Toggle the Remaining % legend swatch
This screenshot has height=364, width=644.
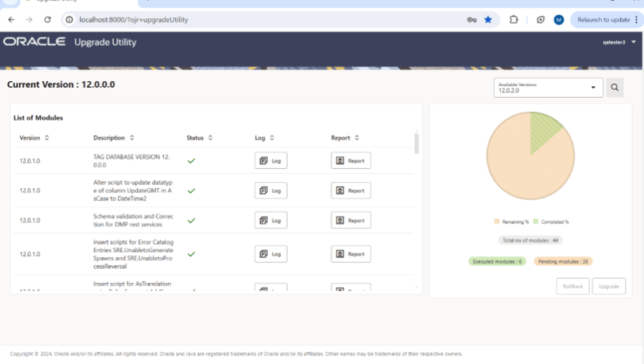(497, 221)
